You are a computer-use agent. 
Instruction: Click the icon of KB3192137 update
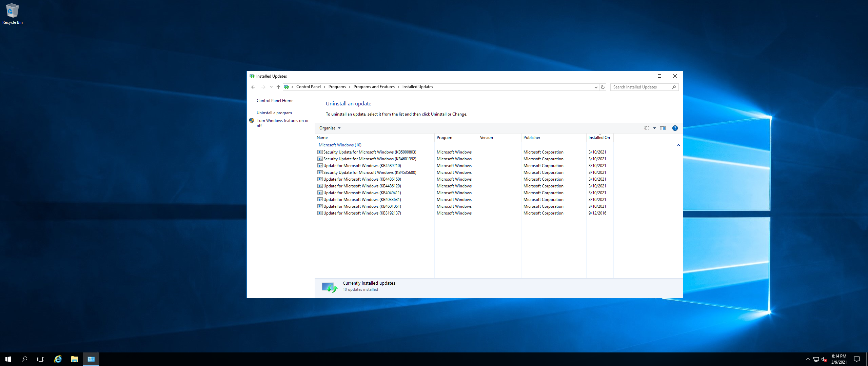click(320, 213)
